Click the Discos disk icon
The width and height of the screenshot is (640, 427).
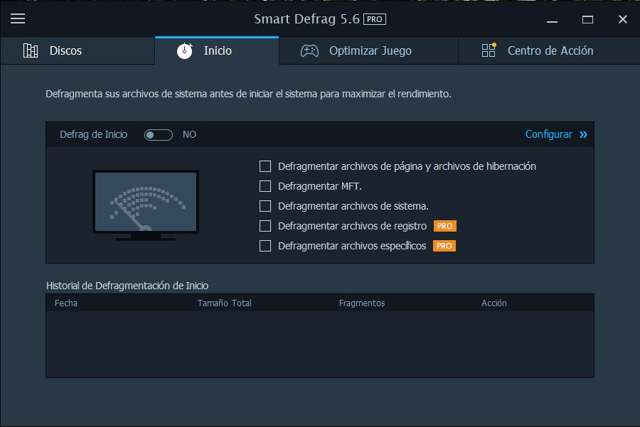point(31,51)
